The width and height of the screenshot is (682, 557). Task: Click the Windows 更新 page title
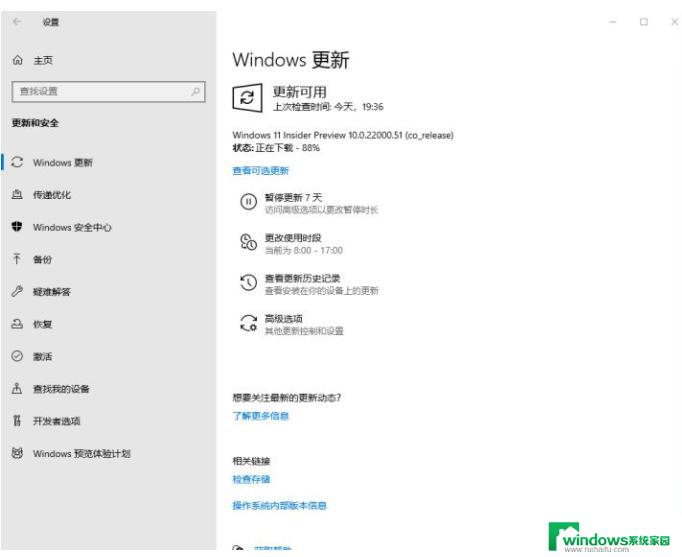click(x=291, y=60)
